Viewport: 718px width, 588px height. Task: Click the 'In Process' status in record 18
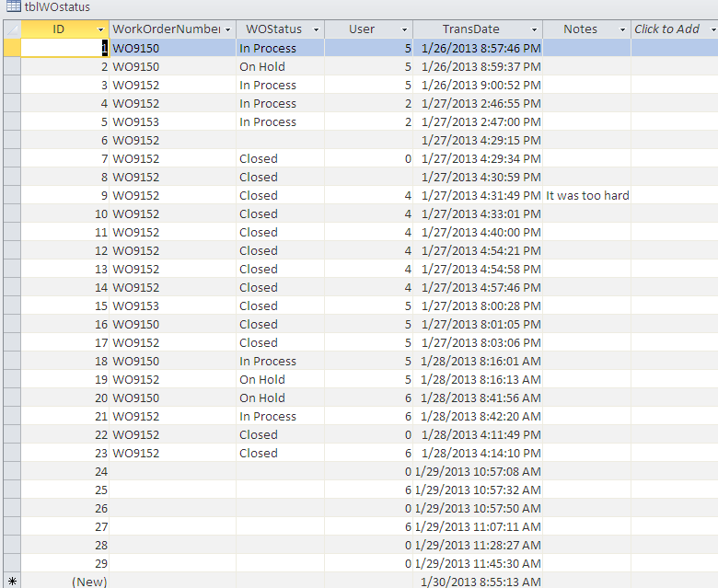281,361
